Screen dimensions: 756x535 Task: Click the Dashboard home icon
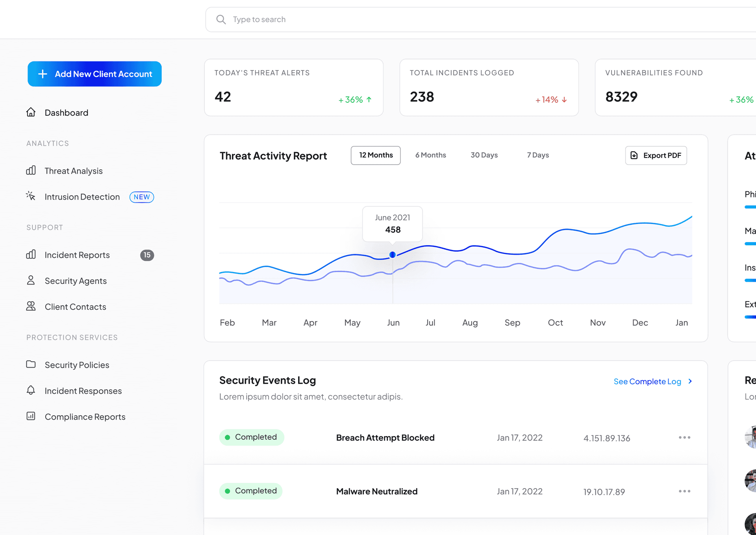pos(32,112)
